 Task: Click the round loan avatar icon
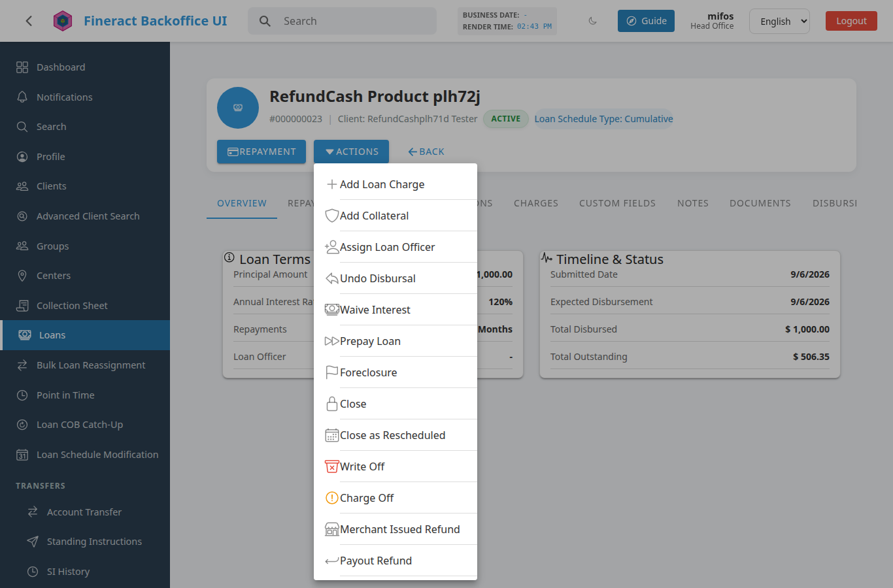(x=238, y=108)
